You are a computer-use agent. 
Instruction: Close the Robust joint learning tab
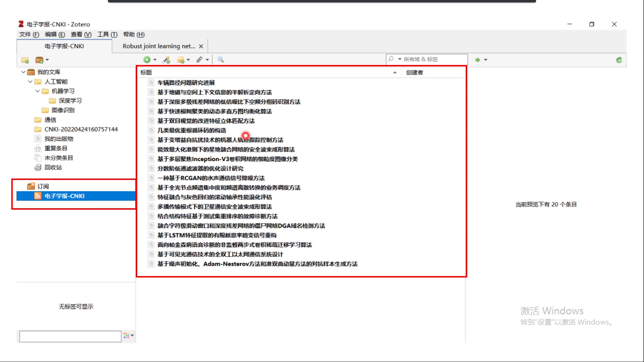(201, 46)
